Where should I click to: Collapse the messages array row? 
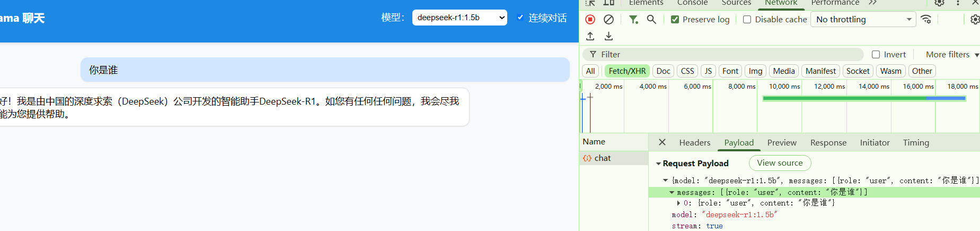672,192
